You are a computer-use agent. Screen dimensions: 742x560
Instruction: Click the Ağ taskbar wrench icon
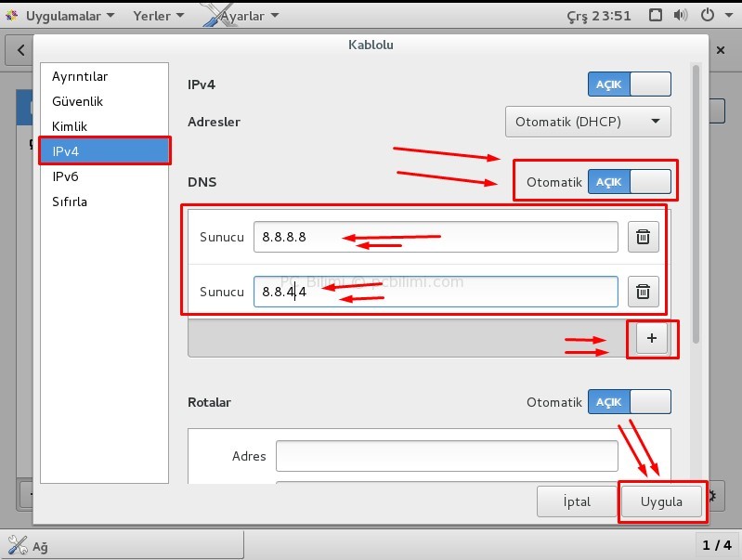click(x=18, y=544)
